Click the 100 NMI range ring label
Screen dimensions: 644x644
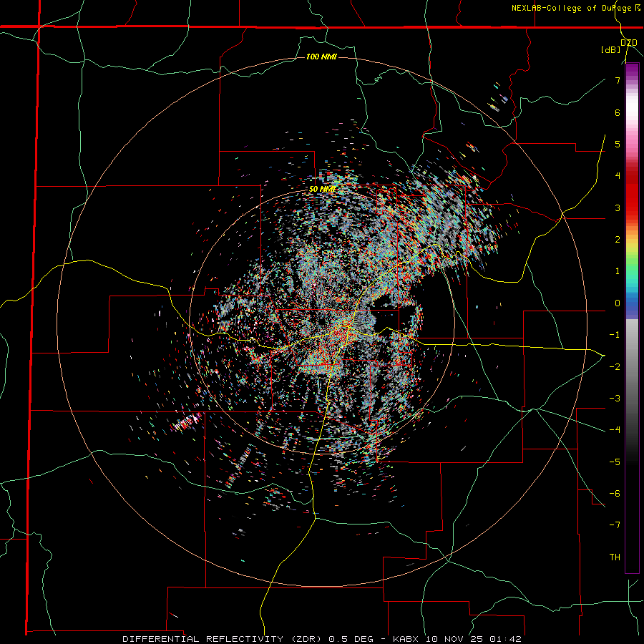pos(321,57)
